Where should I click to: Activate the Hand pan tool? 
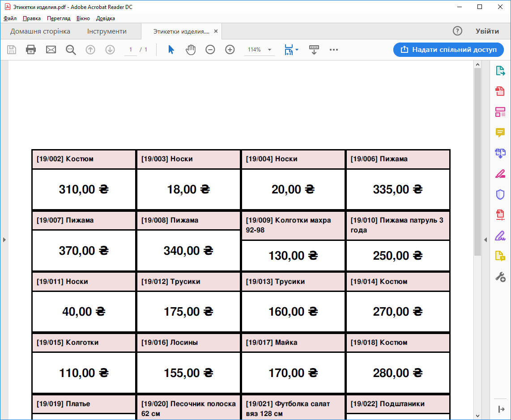click(x=191, y=50)
